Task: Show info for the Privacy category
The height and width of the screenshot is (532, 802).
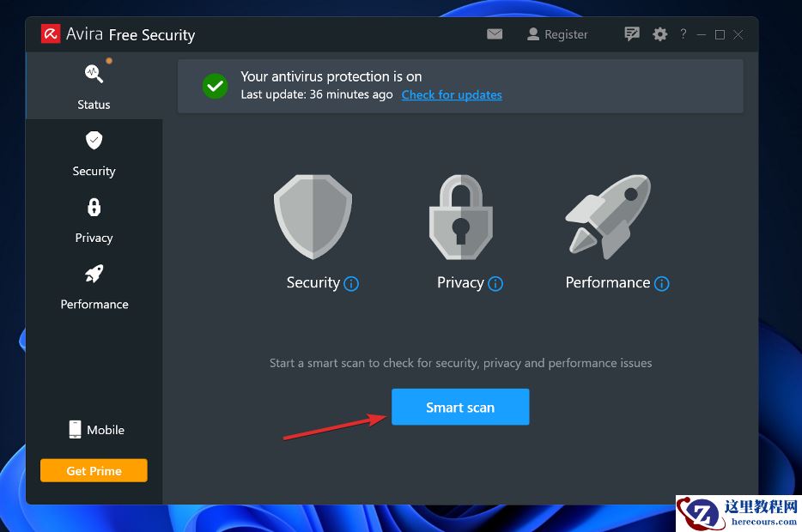Action: 495,284
